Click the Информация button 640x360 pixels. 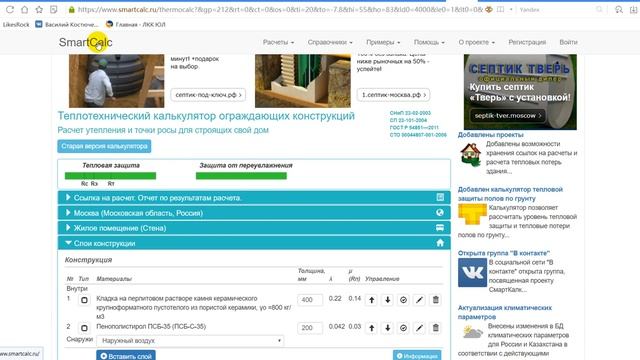417,356
